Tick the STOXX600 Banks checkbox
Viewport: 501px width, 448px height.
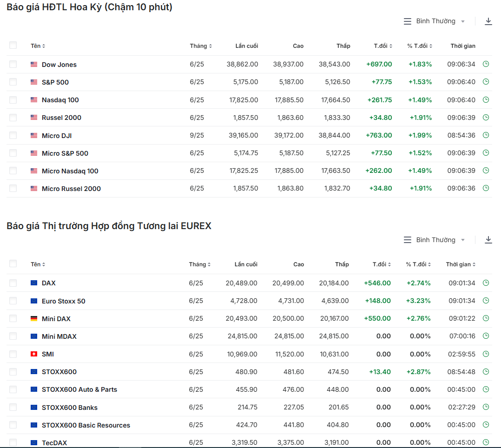pos(13,407)
